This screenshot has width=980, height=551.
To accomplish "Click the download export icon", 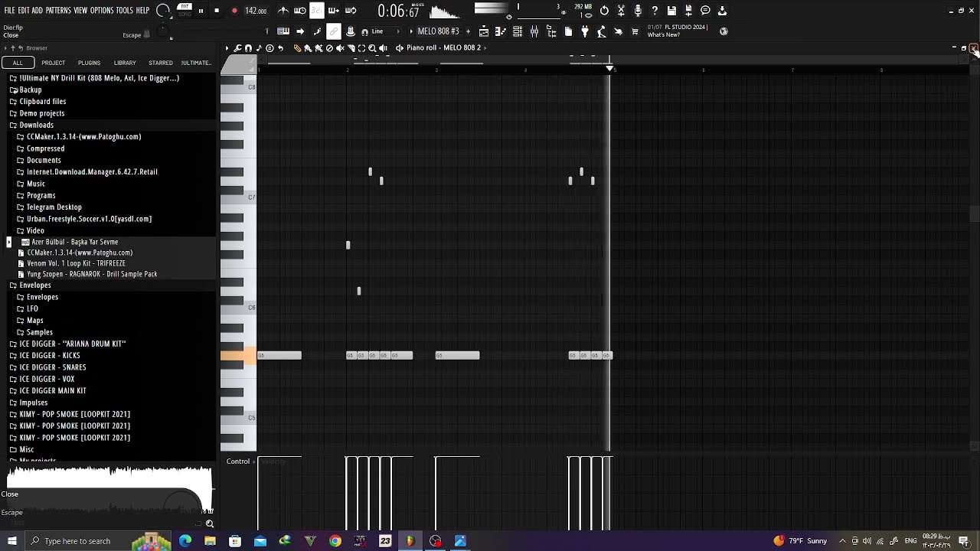I will click(722, 11).
